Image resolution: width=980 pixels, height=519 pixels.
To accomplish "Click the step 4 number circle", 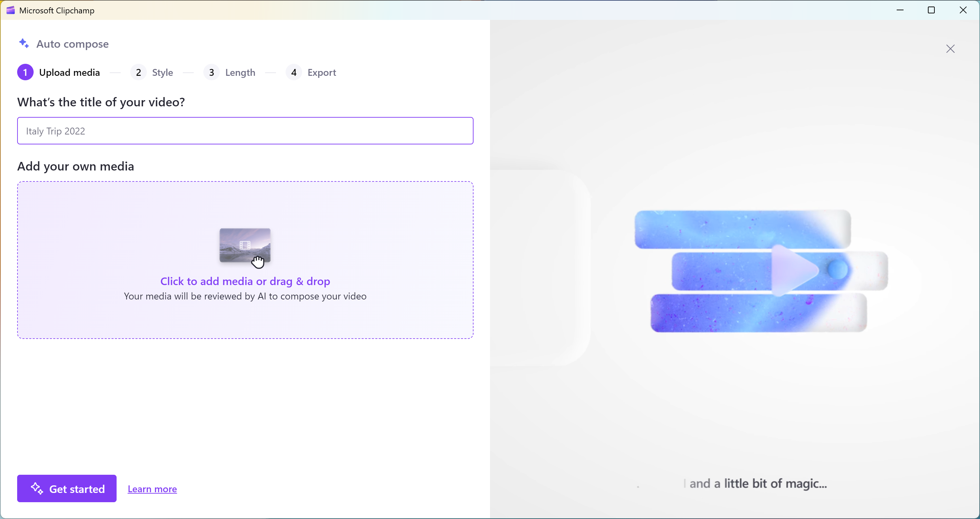I will pyautogui.click(x=294, y=72).
